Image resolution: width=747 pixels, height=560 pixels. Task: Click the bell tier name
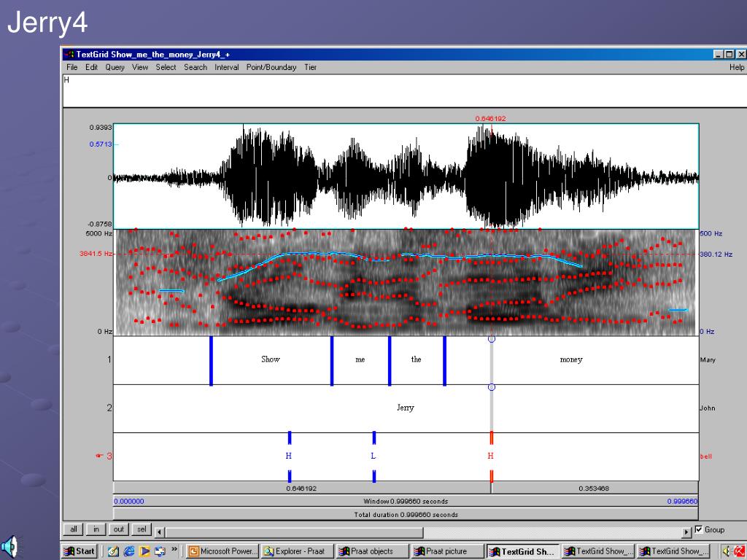706,456
